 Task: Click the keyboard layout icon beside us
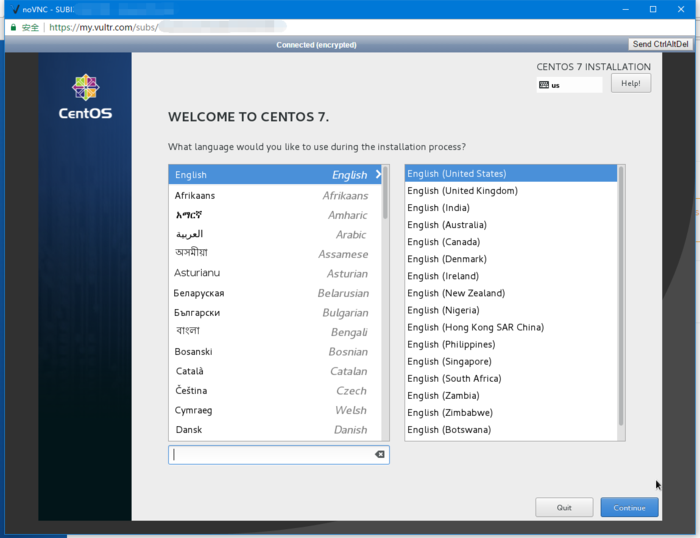click(543, 85)
